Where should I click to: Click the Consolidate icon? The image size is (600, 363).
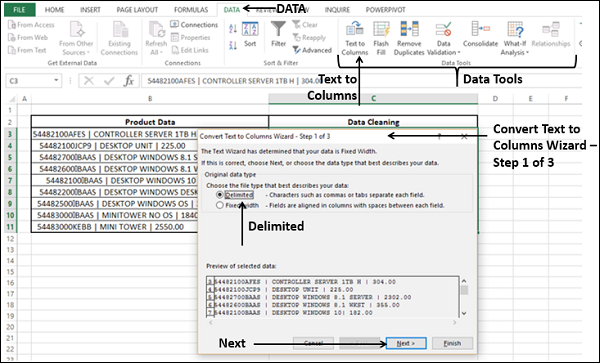coord(480,29)
